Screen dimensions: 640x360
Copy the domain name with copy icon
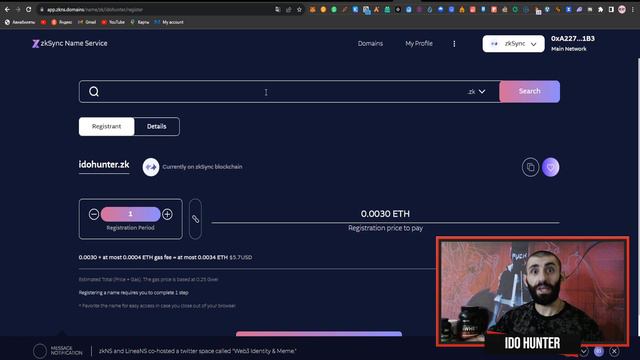530,167
